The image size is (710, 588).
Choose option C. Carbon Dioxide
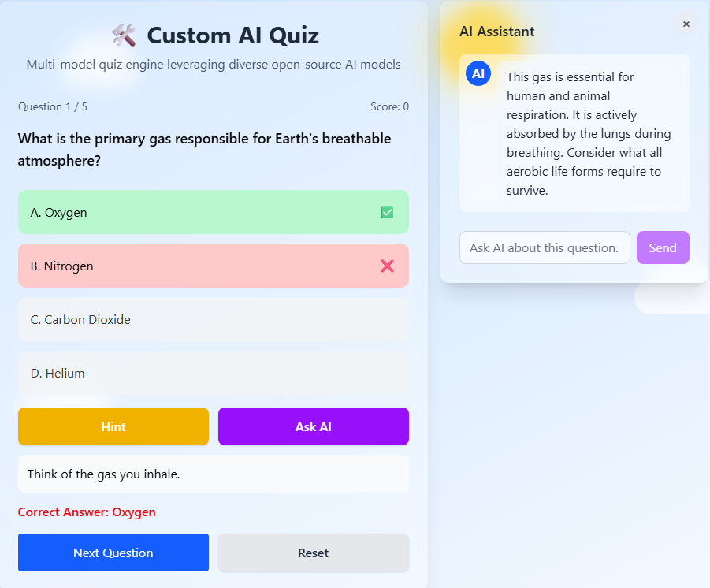coord(213,319)
